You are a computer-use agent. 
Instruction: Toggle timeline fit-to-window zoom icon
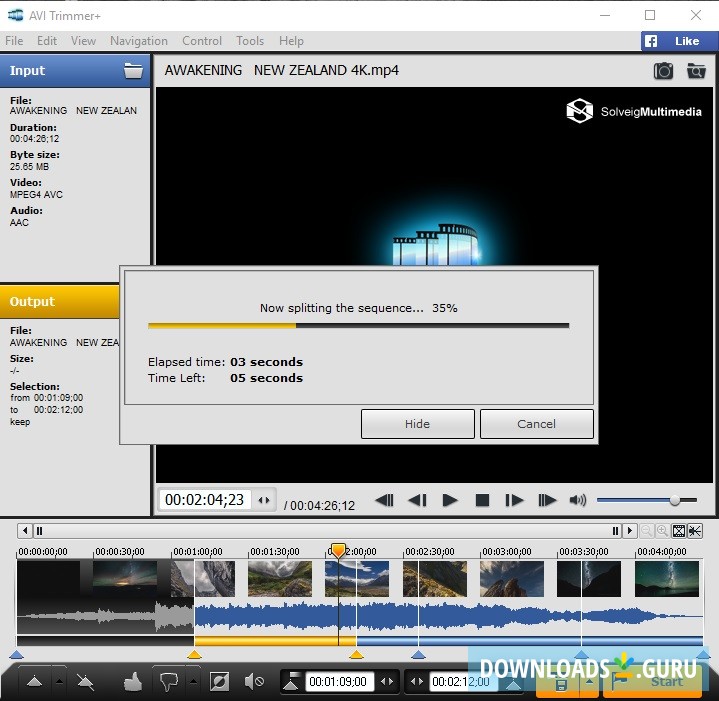tap(678, 531)
